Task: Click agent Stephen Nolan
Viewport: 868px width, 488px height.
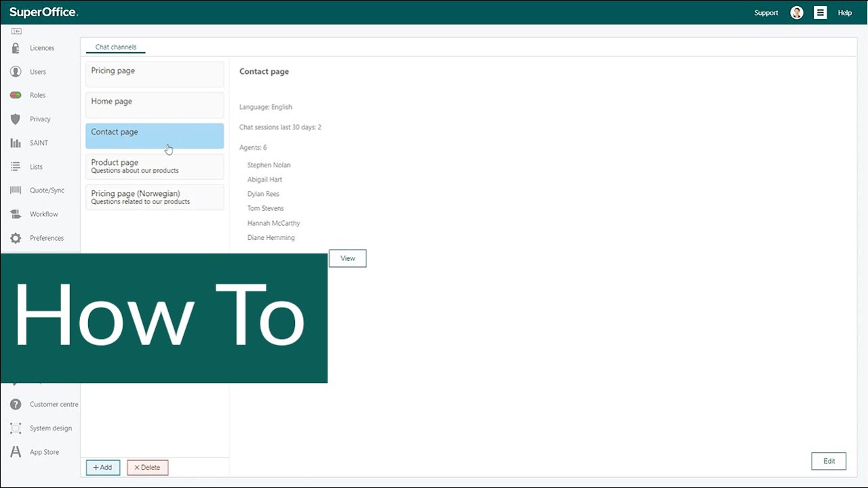Action: pos(269,165)
